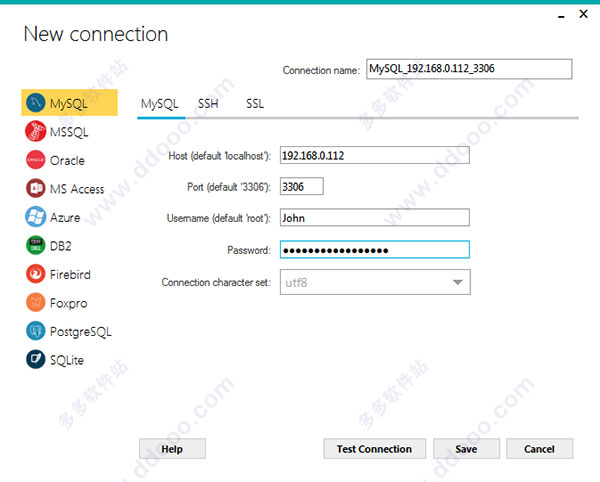Pick the Firebird database icon
The image size is (600, 482).
pos(36,274)
